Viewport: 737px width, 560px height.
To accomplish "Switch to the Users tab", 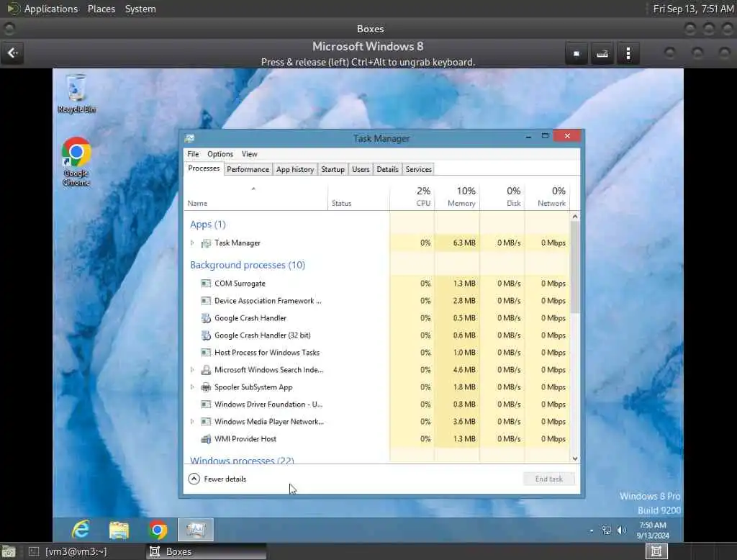I will pyautogui.click(x=361, y=169).
